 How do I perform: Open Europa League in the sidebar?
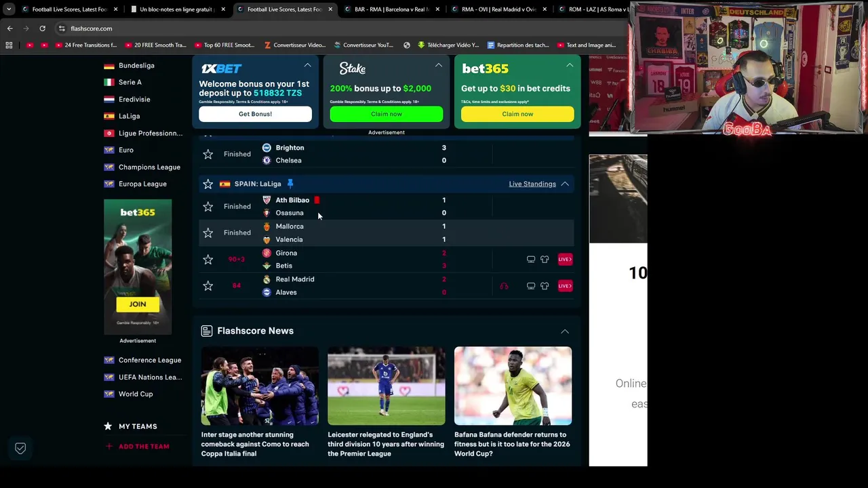142,184
